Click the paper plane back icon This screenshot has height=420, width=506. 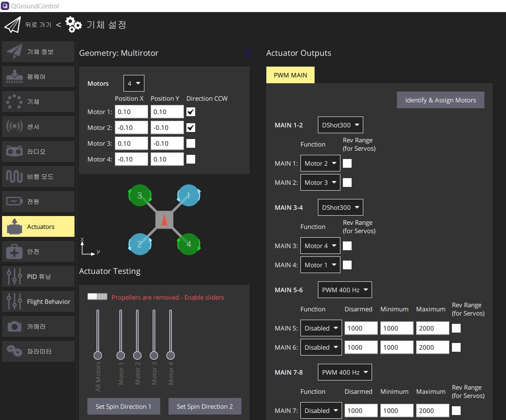click(12, 25)
